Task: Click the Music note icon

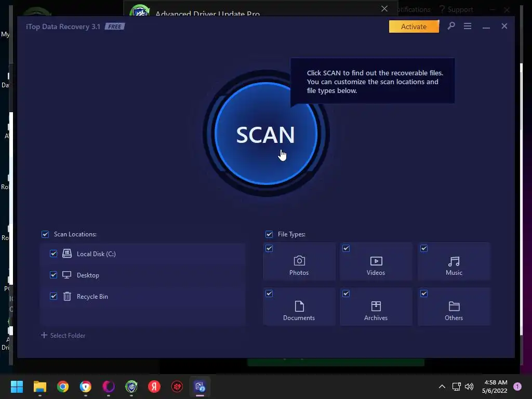Action: coord(454,261)
